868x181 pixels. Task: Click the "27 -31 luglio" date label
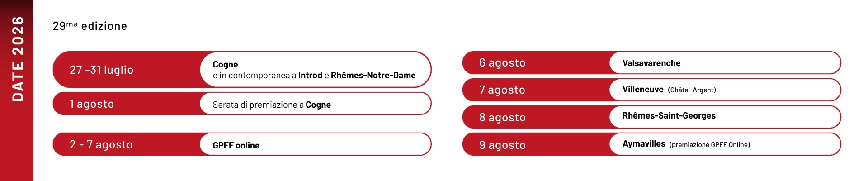(101, 70)
